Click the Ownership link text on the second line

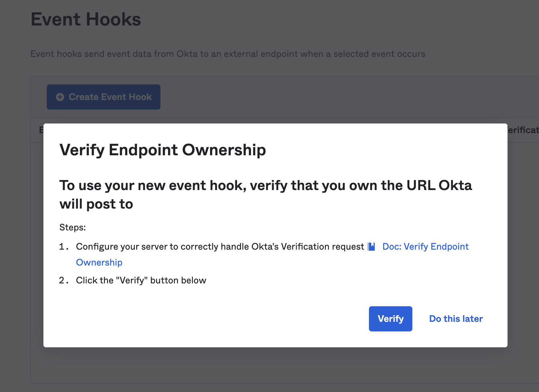click(x=99, y=263)
